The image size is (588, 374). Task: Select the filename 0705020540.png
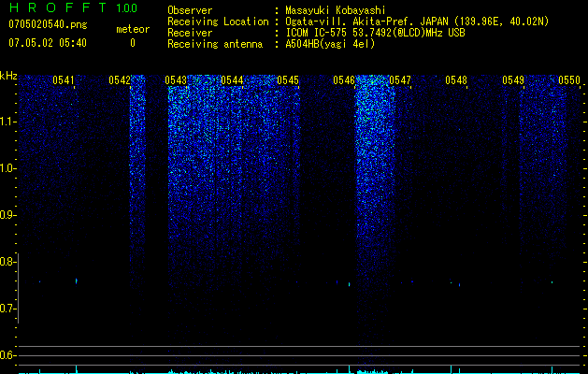[x=48, y=24]
